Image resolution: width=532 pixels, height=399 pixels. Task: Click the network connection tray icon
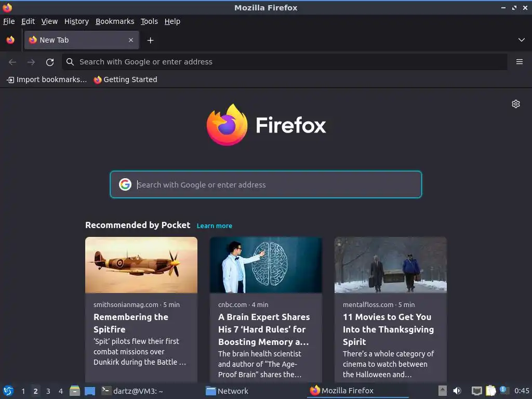477,391
